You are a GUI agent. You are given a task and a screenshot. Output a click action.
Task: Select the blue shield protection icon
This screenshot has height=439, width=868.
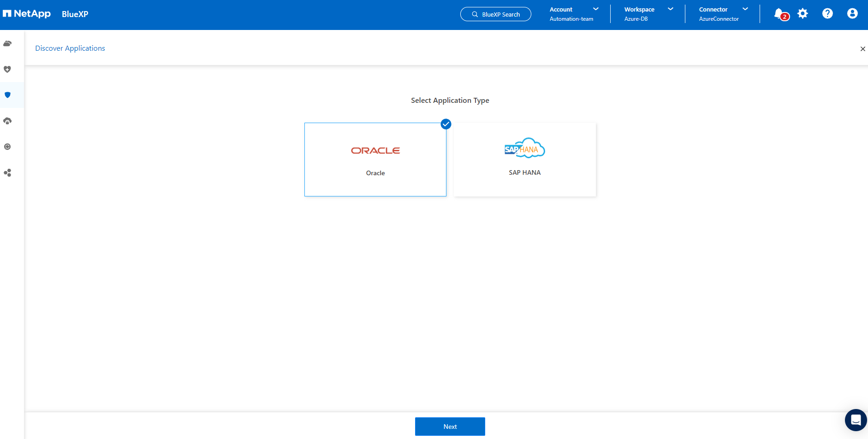[7, 95]
